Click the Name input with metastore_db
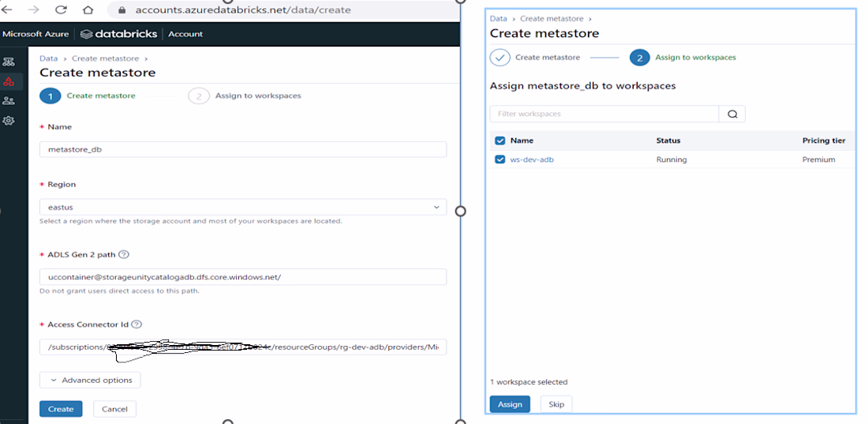Screen dimensions: 868x424 click(x=243, y=150)
